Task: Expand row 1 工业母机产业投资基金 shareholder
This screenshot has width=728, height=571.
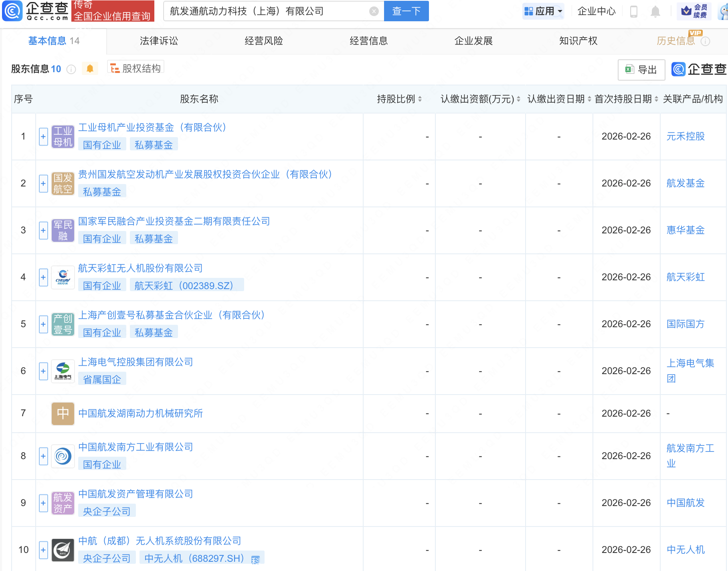Action: coord(43,137)
